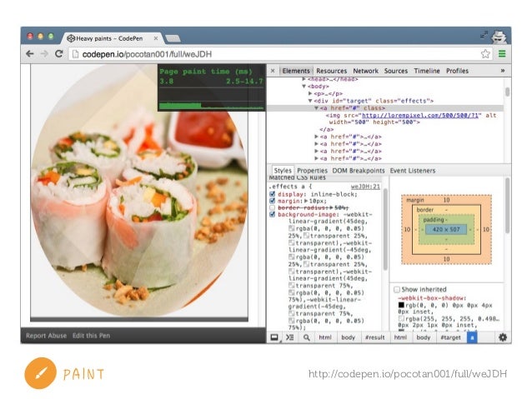Click first rgba(0,0,0,0.05) color swatch
The width and height of the screenshot is (532, 399).
(x=292, y=228)
